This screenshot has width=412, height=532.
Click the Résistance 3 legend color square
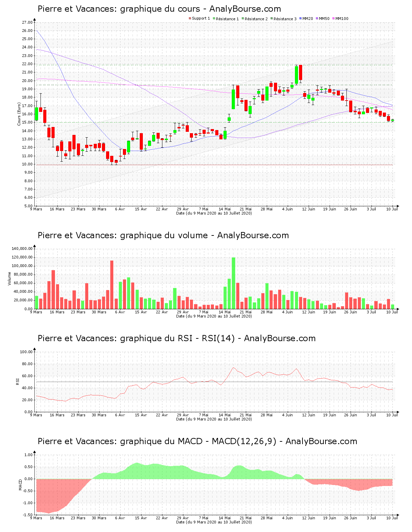pyautogui.click(x=272, y=19)
